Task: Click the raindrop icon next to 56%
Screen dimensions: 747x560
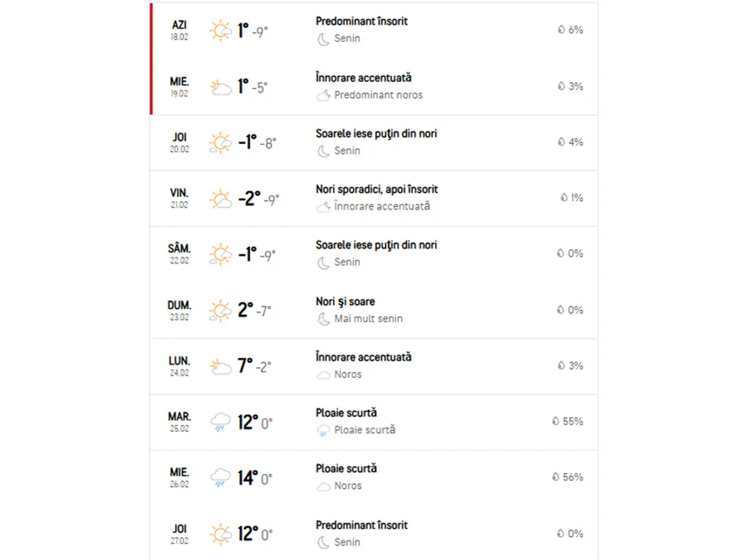Action: click(555, 477)
